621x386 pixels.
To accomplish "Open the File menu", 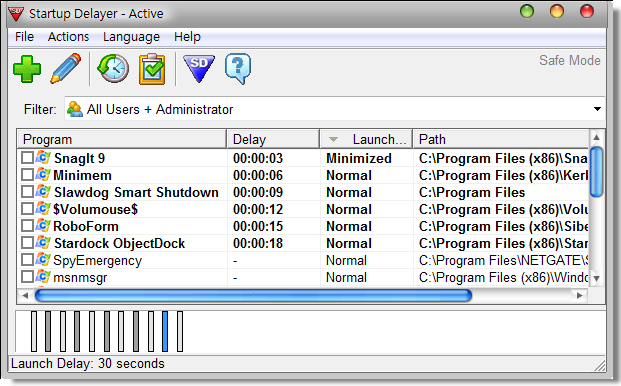I will coord(24,37).
